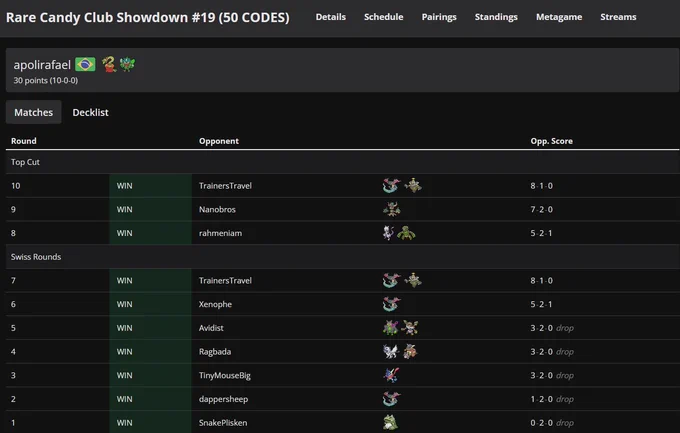
Task: Open Avidist's player link
Action: coord(211,328)
